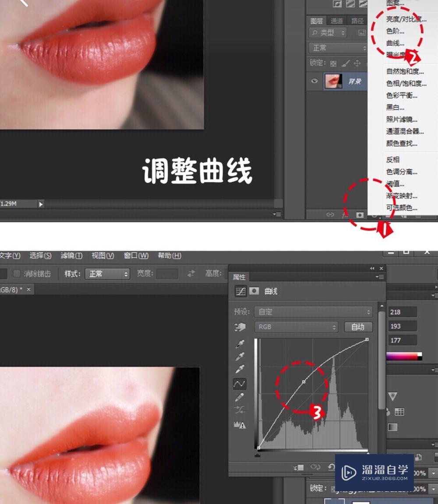Select the white point eyedropper in Curves panel
Screen dimensions: 438x504
(240, 368)
